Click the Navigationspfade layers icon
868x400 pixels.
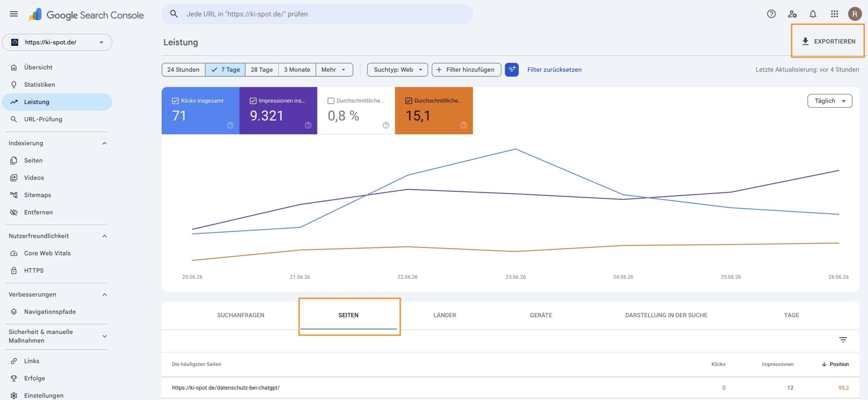[14, 312]
